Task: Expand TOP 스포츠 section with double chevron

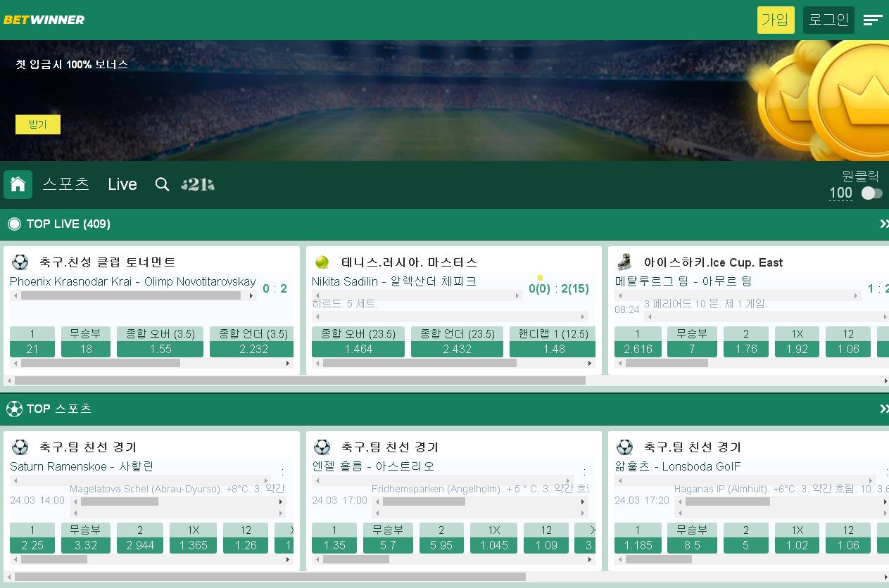Action: tap(884, 409)
